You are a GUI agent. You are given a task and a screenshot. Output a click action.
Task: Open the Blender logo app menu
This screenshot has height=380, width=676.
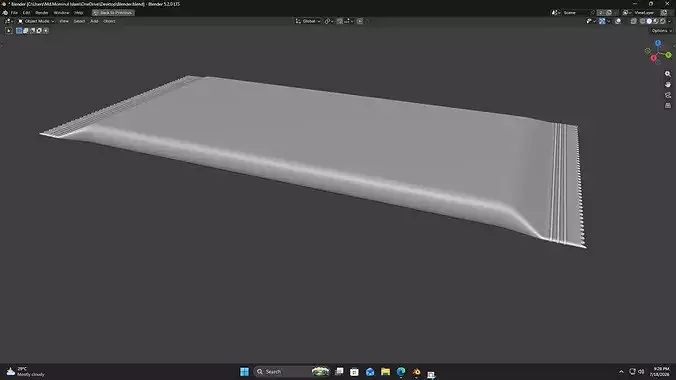click(5, 13)
